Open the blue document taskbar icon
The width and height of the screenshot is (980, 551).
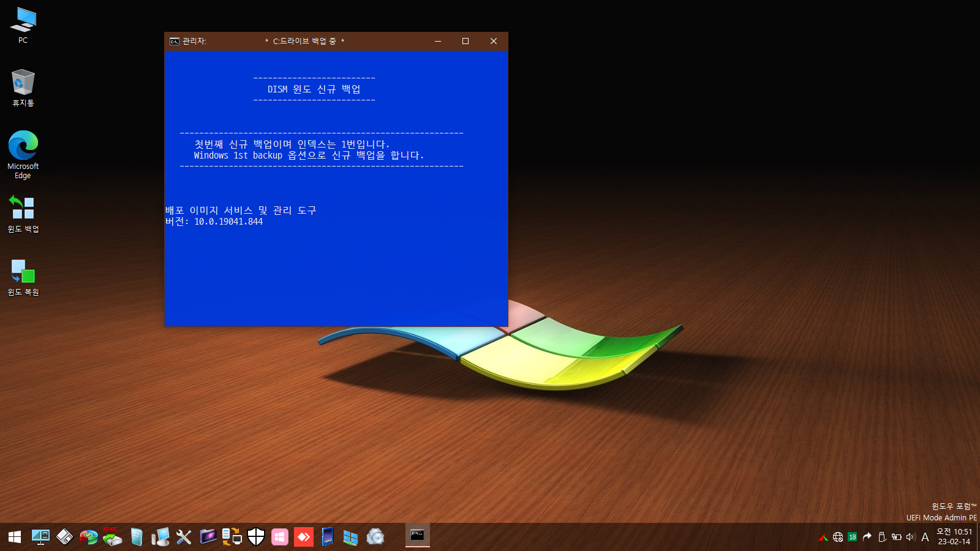click(x=137, y=537)
